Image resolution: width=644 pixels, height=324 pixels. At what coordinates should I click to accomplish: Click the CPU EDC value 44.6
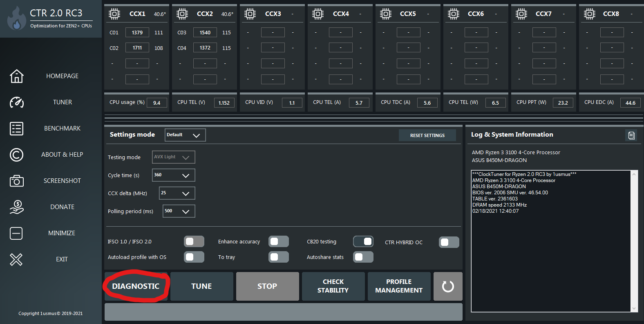tap(631, 103)
